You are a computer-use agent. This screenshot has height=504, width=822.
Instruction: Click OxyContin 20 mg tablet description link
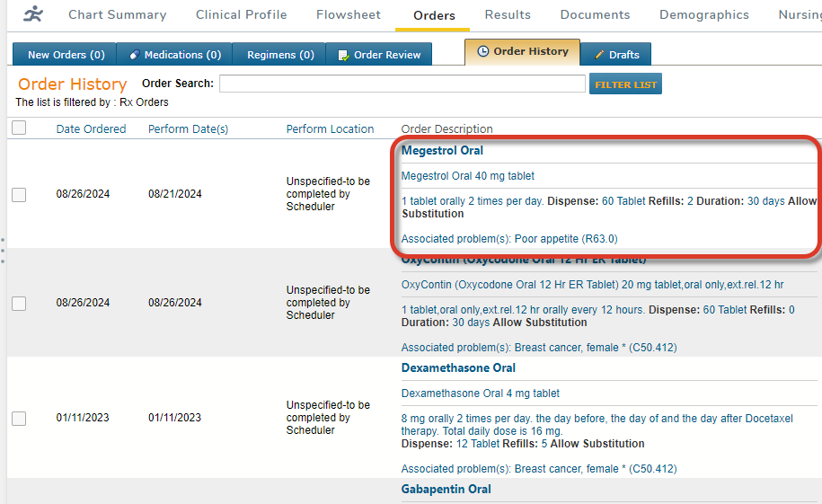[592, 285]
